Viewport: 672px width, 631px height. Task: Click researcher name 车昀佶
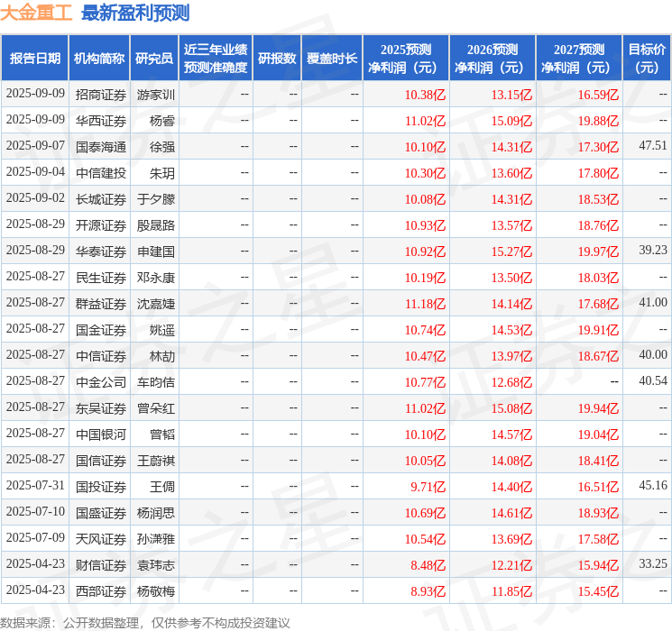(156, 382)
